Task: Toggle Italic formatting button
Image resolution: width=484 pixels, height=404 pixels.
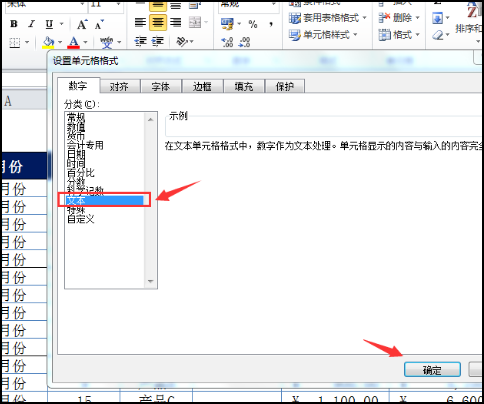Action: tap(31, 24)
